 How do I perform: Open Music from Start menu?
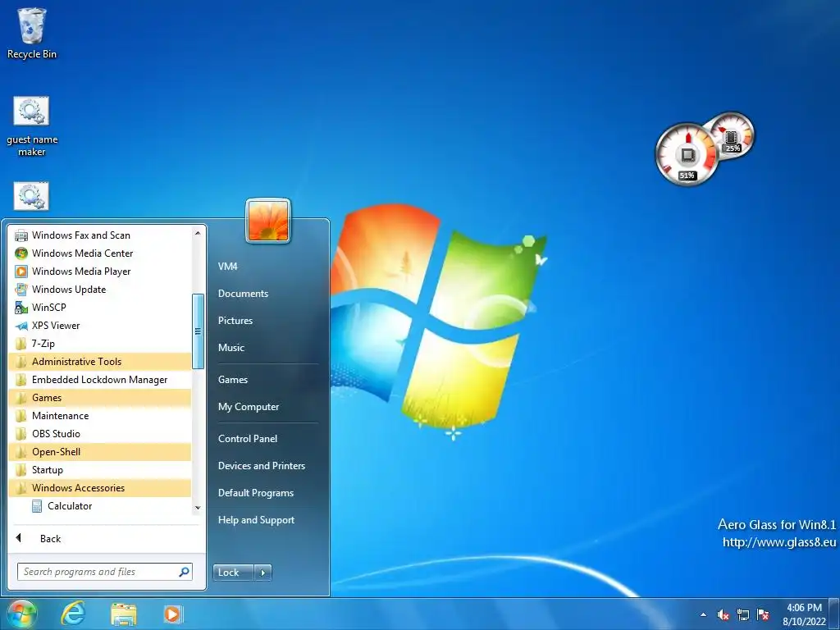231,348
